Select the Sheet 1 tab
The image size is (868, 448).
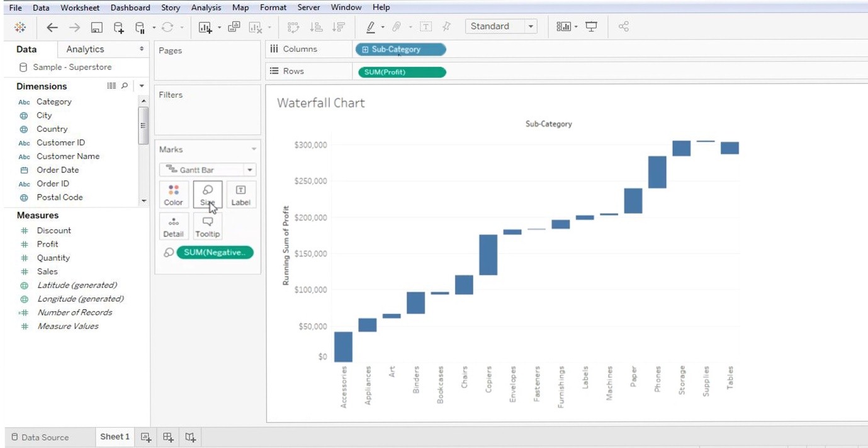tap(115, 437)
